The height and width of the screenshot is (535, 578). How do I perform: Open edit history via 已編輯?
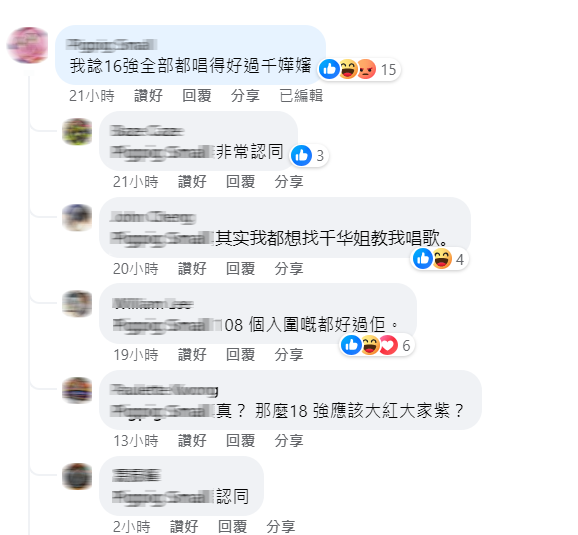coord(301,96)
